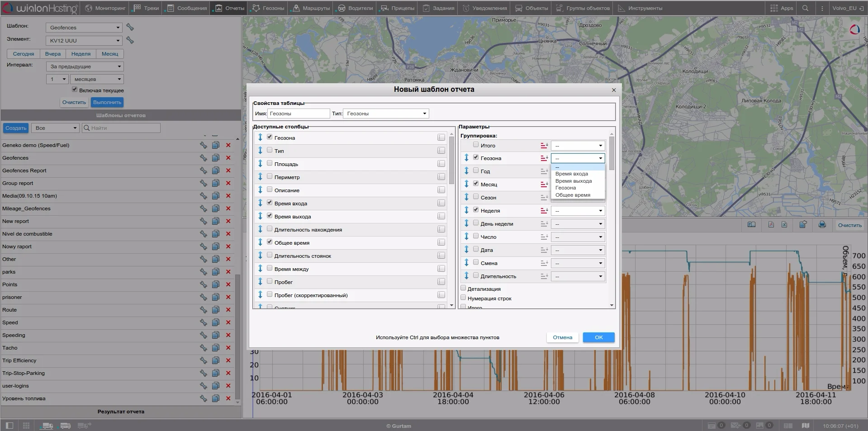Click the print icon in report toolbar
The image size is (868, 431).
(x=822, y=225)
